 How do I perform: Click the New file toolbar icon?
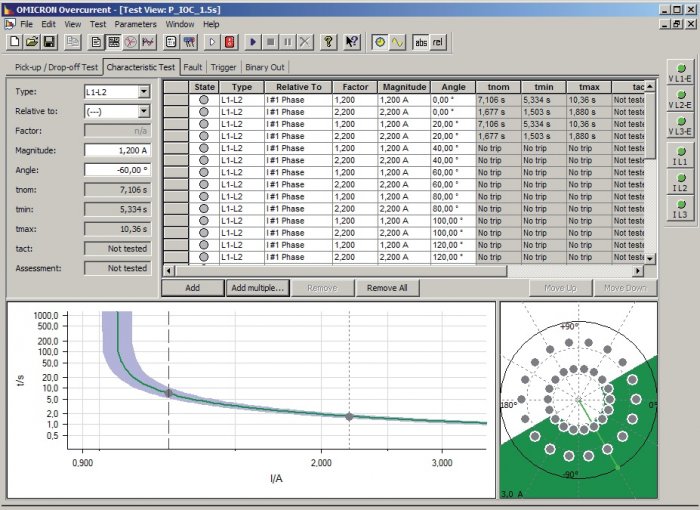point(15,42)
